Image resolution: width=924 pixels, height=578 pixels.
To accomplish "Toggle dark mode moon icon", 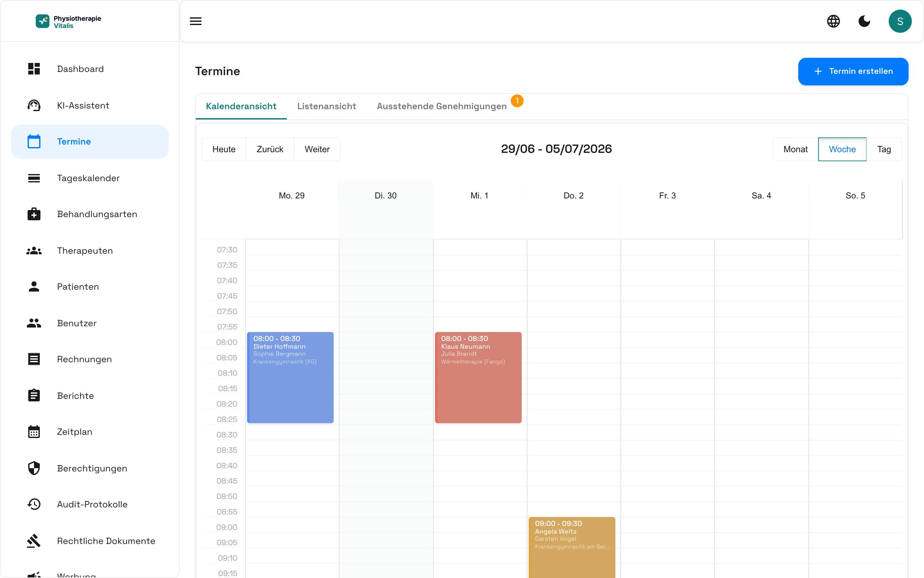I will click(864, 22).
